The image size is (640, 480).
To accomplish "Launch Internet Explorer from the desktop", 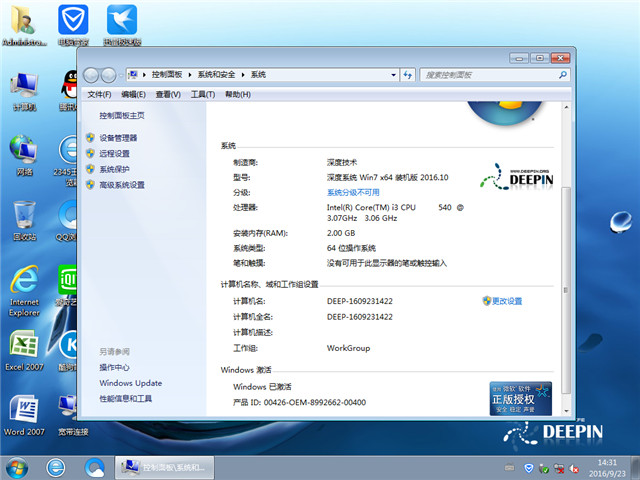I will (x=24, y=291).
